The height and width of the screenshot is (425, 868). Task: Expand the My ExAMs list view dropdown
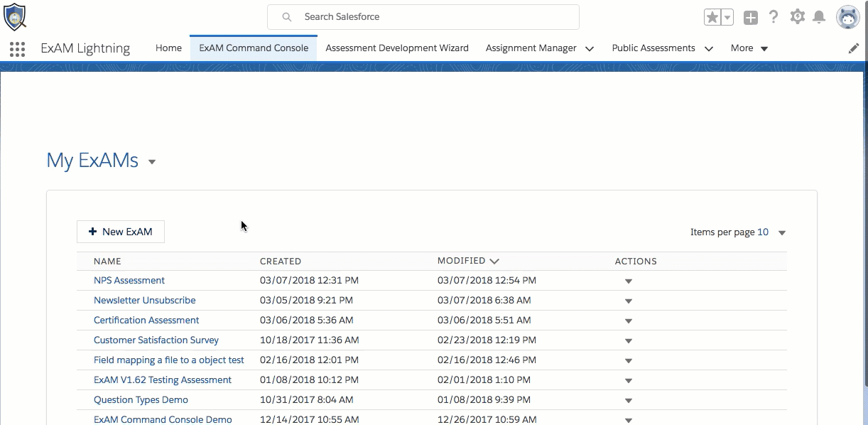[x=152, y=162]
